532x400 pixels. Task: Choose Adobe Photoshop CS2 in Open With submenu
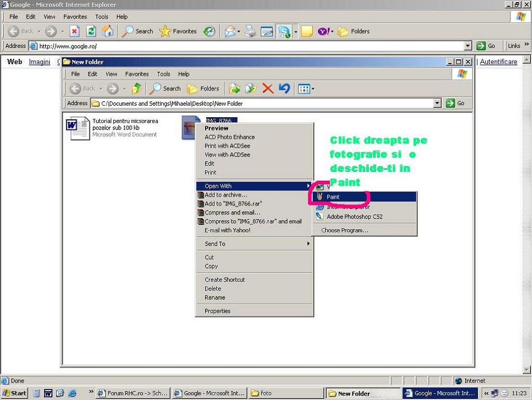click(364, 216)
